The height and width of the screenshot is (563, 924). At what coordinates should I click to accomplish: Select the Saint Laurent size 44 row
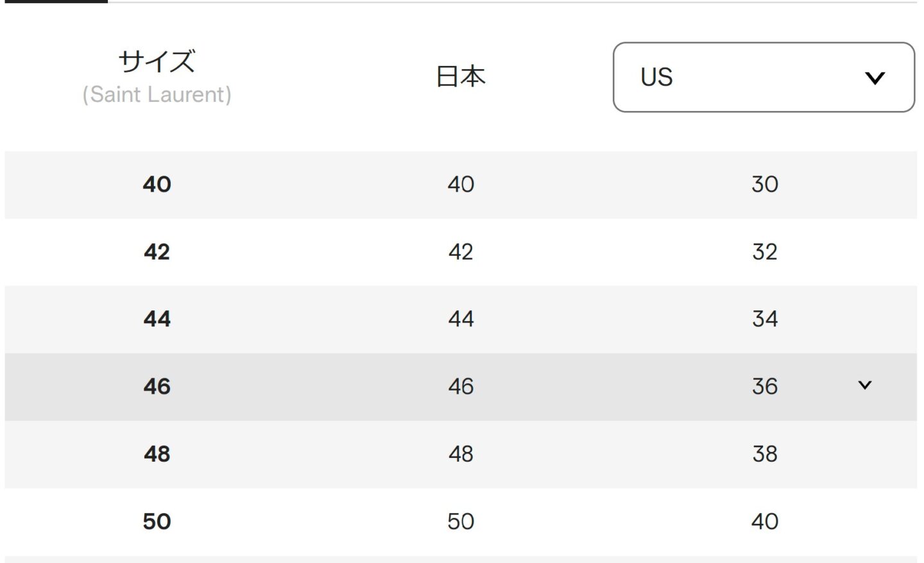click(157, 319)
